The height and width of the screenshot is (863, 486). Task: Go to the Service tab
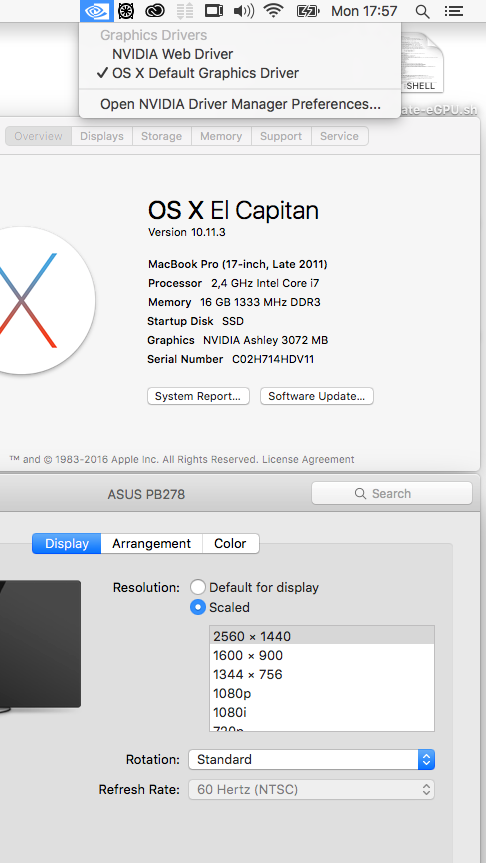point(340,136)
